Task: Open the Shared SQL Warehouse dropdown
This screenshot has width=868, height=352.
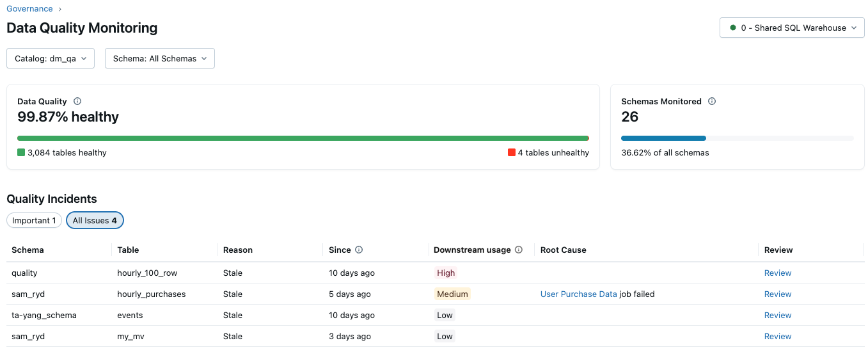Action: pos(792,28)
